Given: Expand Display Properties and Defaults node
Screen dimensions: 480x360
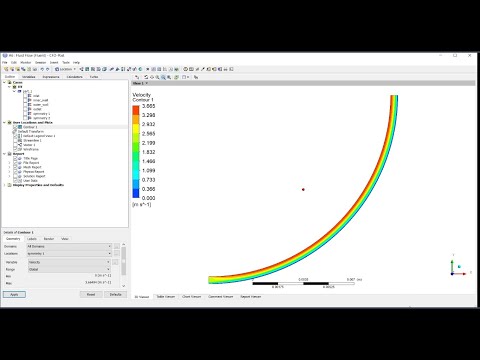Looking at the screenshot, I should pyautogui.click(x=4, y=185).
